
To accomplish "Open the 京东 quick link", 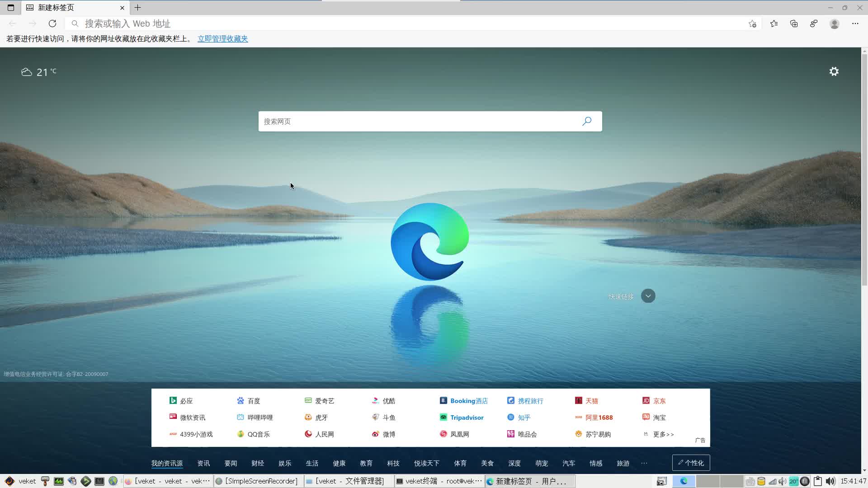I will coord(654,401).
